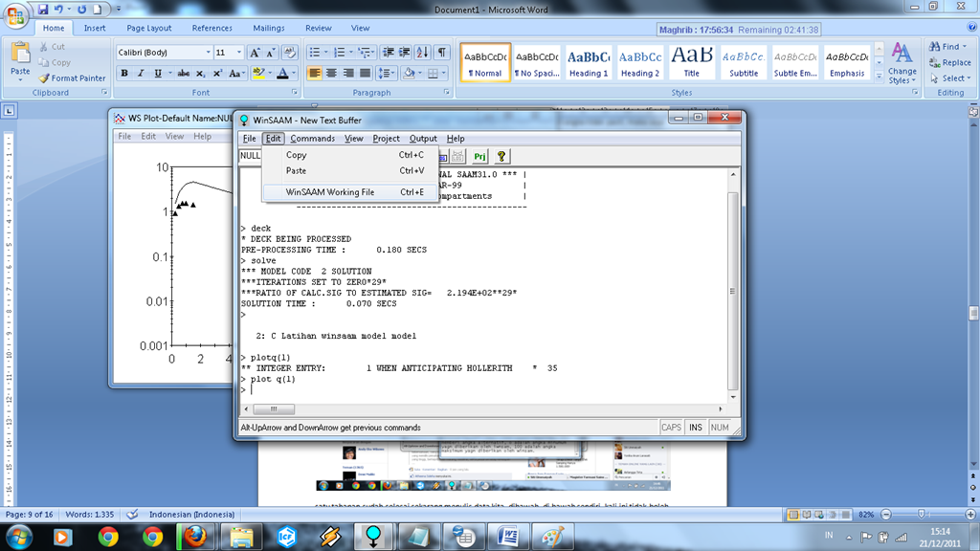Expand the Styles gallery with the More arrow
The image size is (980, 551).
879,76
